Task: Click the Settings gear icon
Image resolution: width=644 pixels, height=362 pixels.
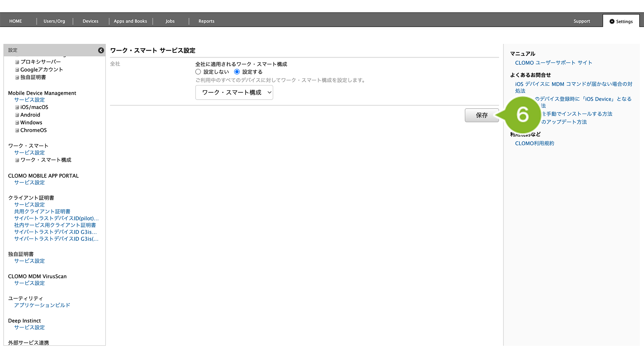Action: [612, 21]
